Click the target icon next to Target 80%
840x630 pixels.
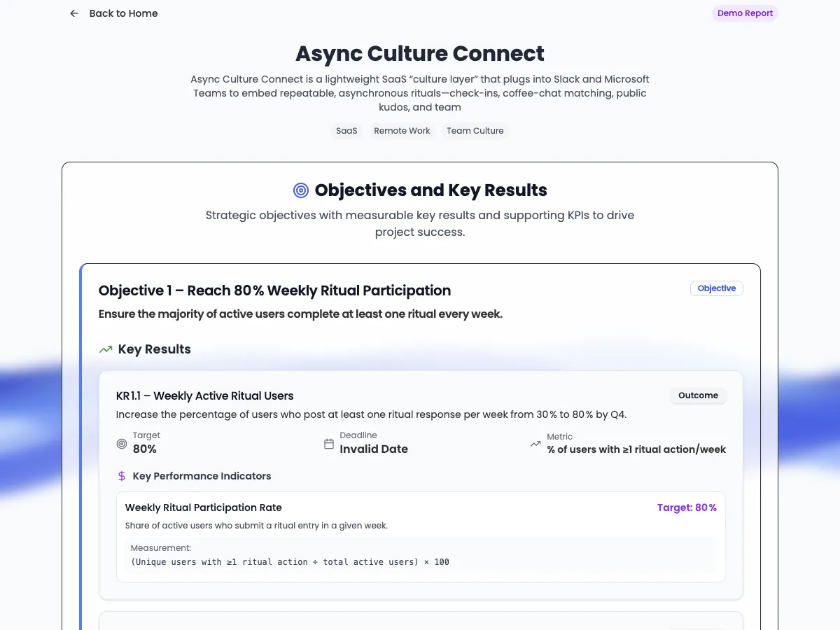[122, 444]
